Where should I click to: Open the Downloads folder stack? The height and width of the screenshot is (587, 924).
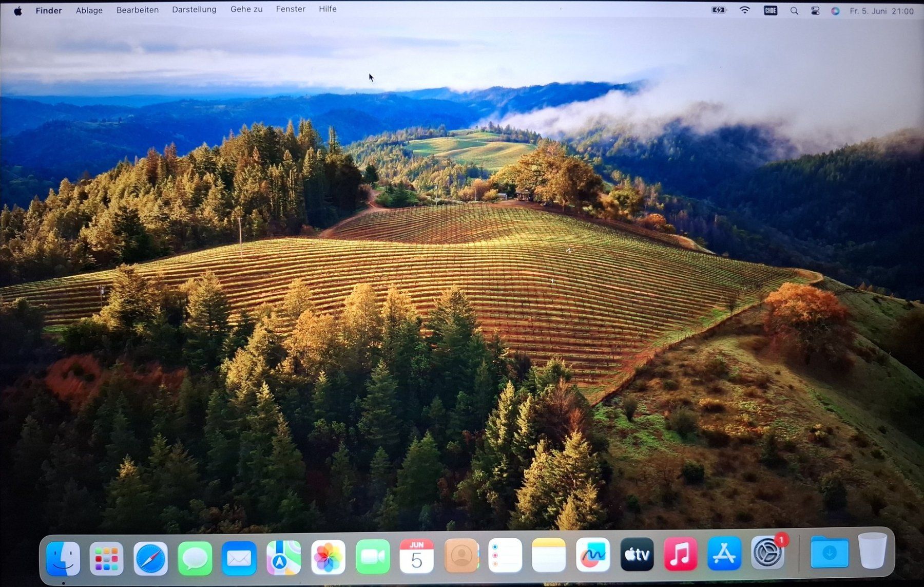(830, 552)
